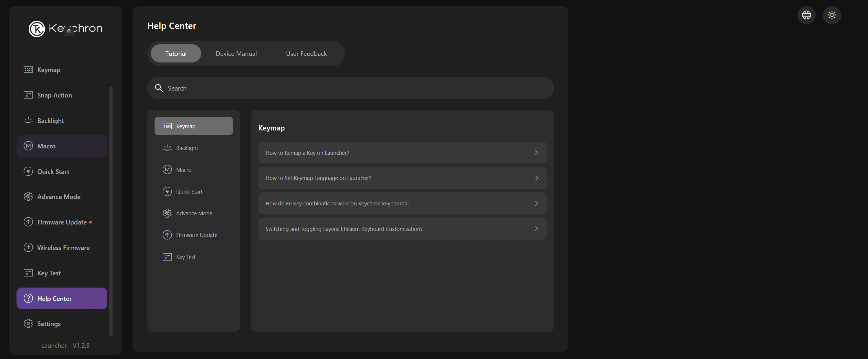Screen dimensions: 868x359
Task: Go to Backlight in the main sidebar
Action: click(50, 121)
